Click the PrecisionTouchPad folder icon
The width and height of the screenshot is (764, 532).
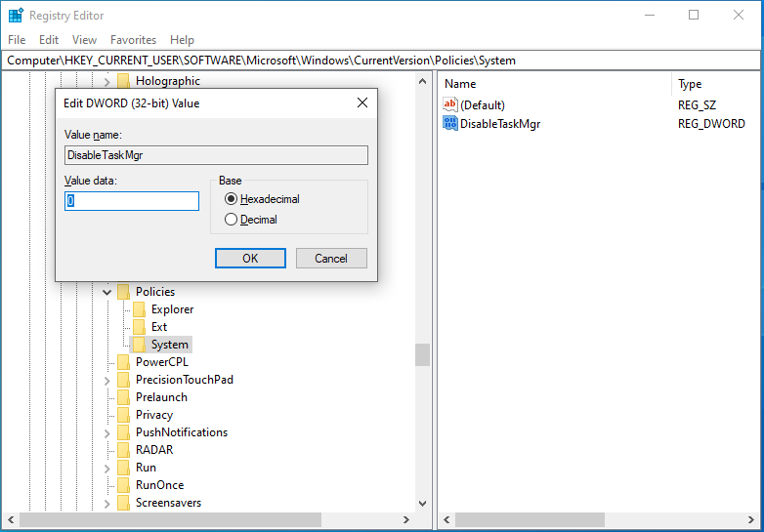(124, 379)
